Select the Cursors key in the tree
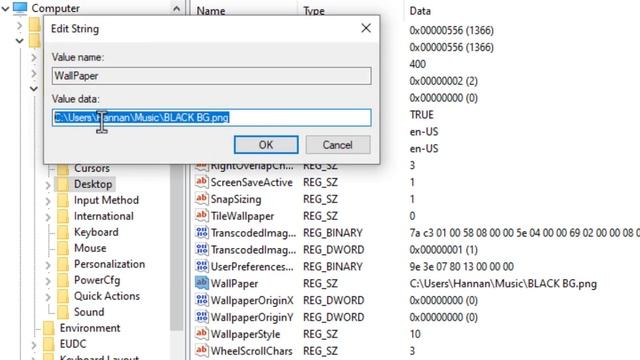The image size is (640, 360). (x=92, y=169)
